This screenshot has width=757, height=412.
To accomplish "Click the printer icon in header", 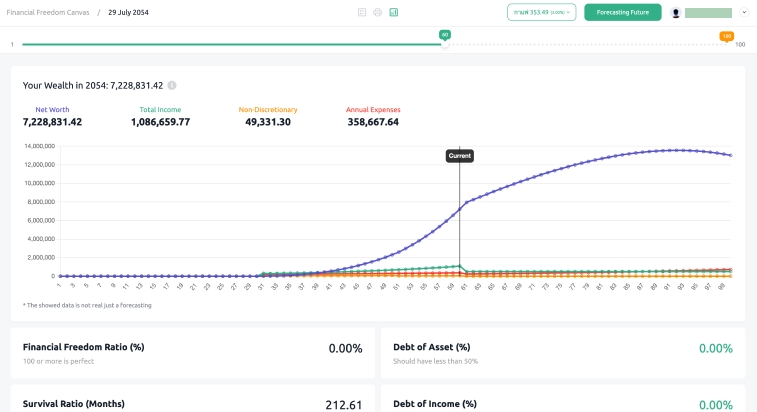I will click(x=377, y=12).
